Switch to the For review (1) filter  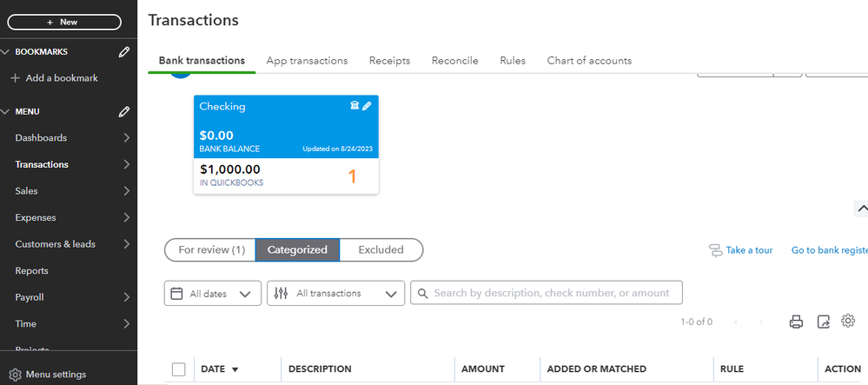tap(211, 250)
